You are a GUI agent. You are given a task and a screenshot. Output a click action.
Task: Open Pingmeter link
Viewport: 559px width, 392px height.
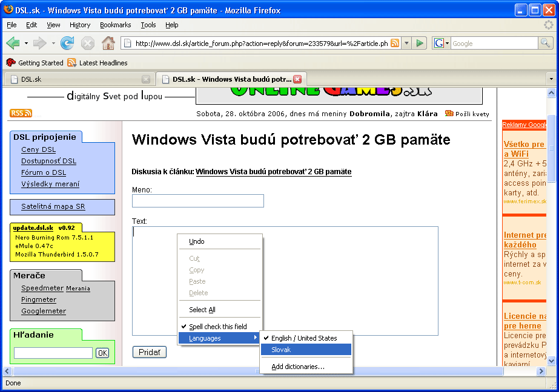coord(39,299)
